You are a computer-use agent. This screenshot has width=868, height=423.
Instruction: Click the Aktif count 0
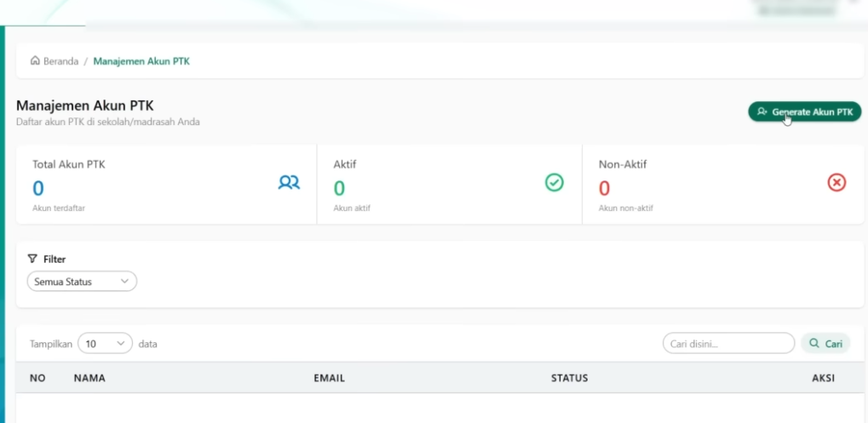point(339,189)
